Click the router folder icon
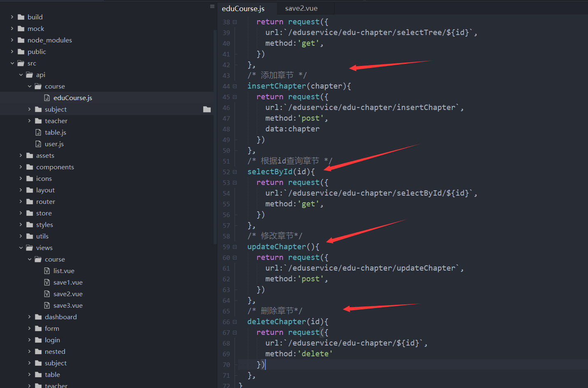 click(30, 201)
